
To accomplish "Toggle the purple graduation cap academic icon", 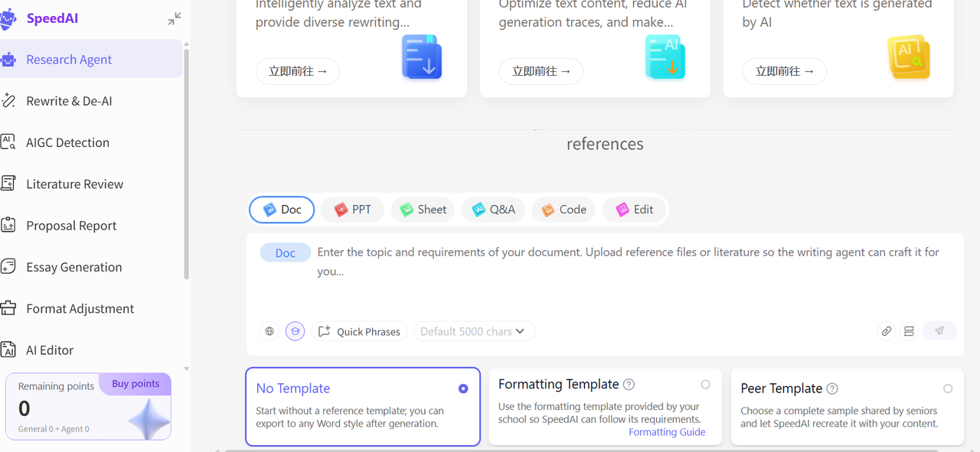I will [x=295, y=331].
